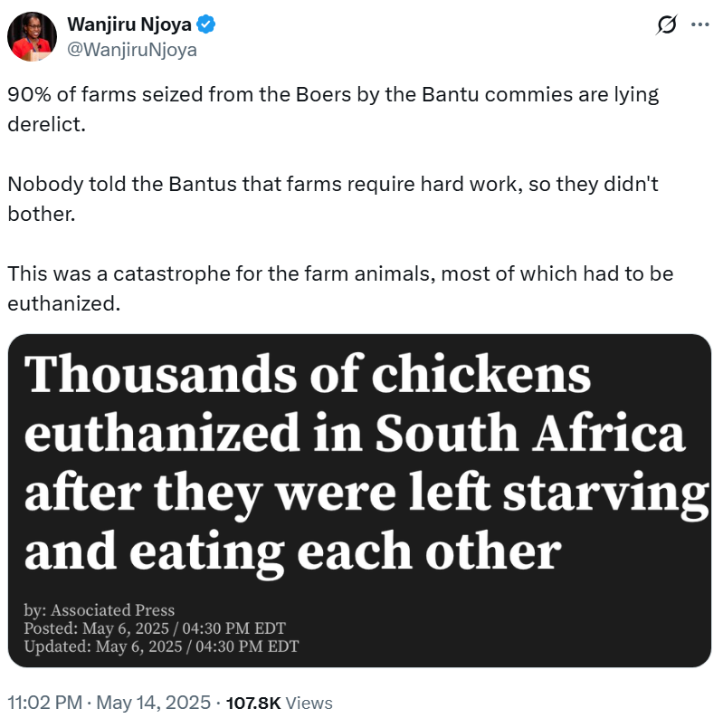
Task: Click the last paragraph of post text
Action: pyautogui.click(x=340, y=286)
